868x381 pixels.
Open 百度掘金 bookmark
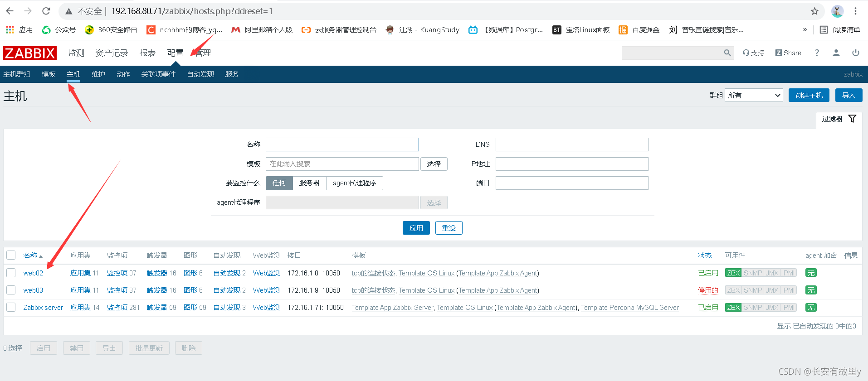pos(639,29)
